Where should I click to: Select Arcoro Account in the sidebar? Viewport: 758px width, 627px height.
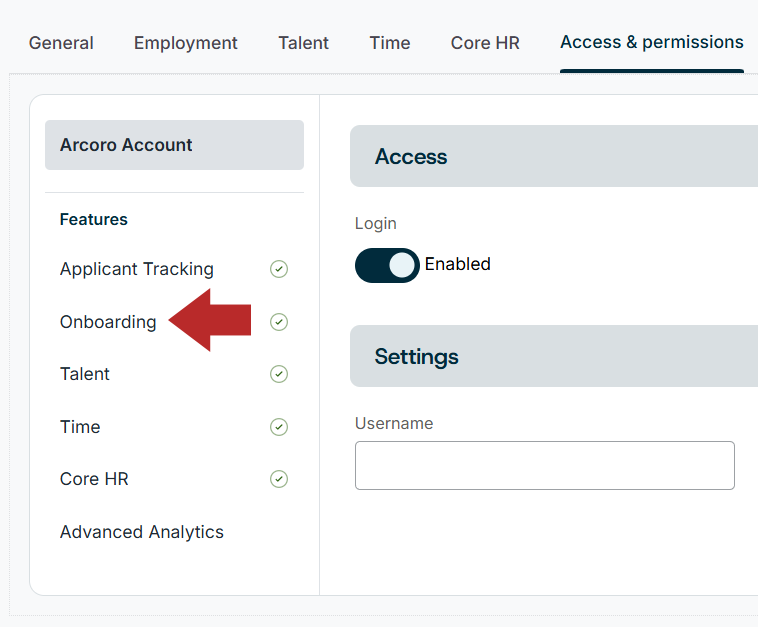pyautogui.click(x=175, y=145)
